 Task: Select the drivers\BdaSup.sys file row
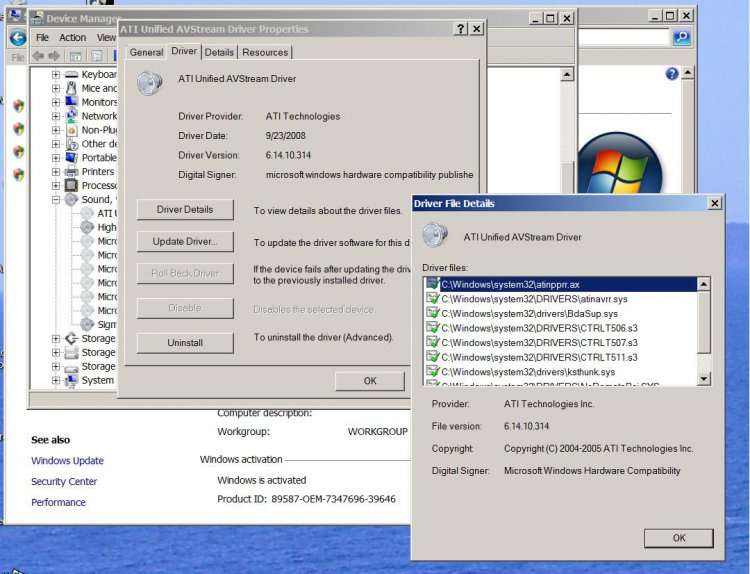561,314
